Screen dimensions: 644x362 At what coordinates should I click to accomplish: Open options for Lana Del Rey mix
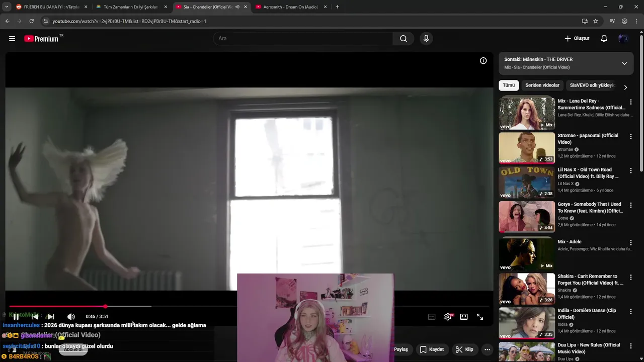[630, 102]
